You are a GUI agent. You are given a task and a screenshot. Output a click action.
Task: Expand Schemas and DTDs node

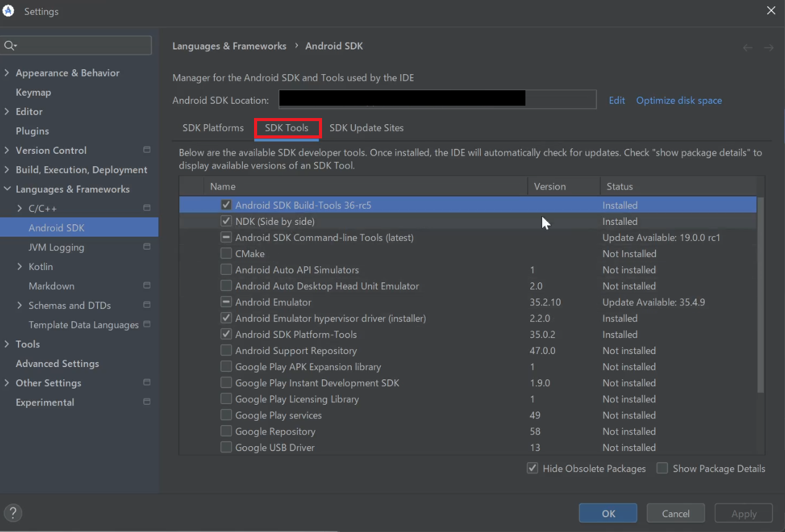click(20, 305)
